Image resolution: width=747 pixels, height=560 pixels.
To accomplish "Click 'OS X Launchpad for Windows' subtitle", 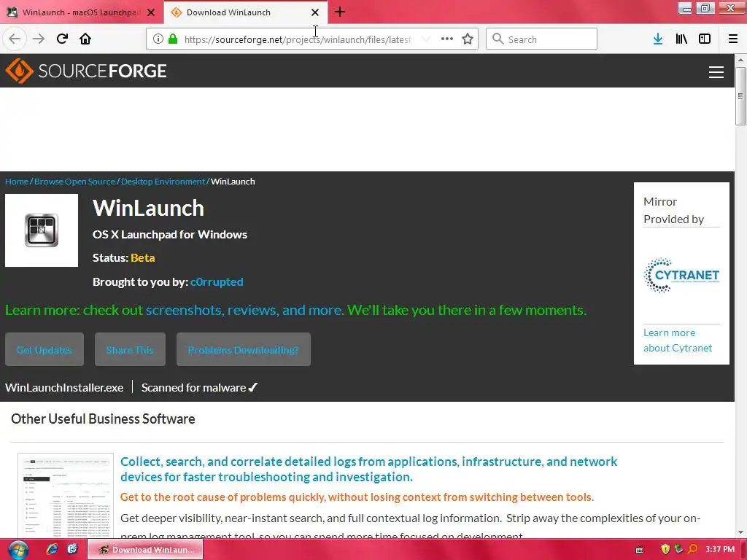I will point(169,234).
